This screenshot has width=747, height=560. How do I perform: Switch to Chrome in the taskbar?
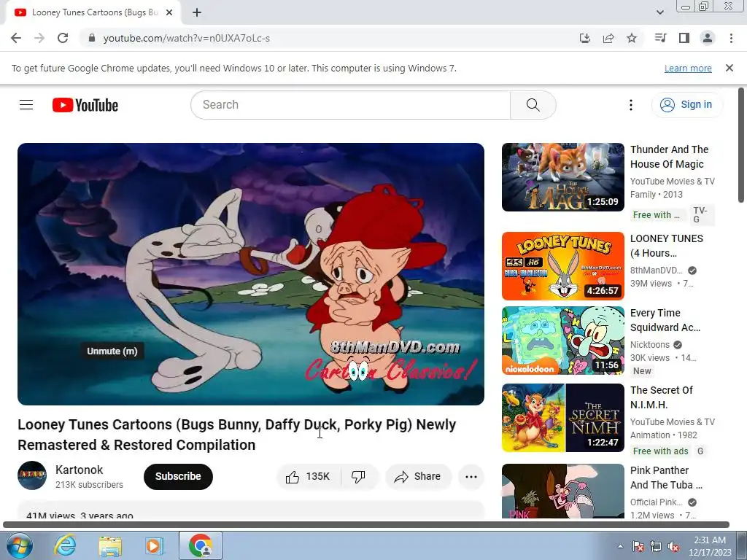click(x=201, y=545)
